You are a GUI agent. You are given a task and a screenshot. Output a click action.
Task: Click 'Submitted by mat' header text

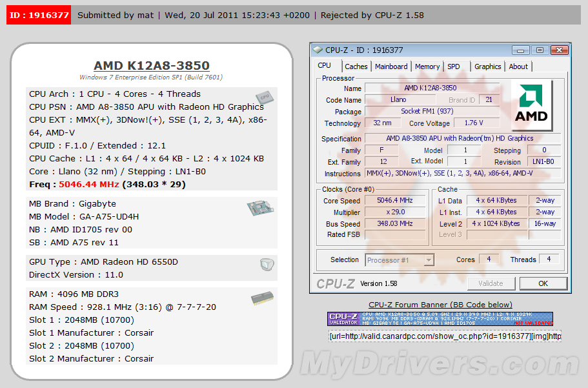tap(116, 15)
